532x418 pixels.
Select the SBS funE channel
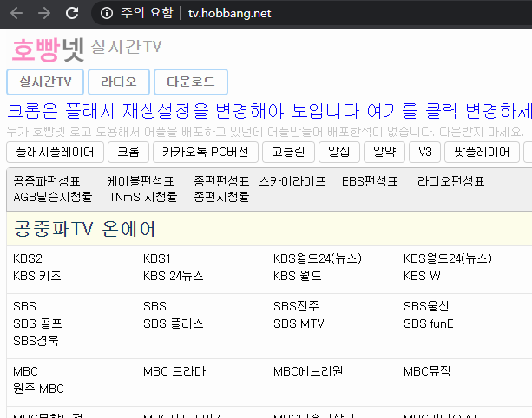(x=429, y=323)
